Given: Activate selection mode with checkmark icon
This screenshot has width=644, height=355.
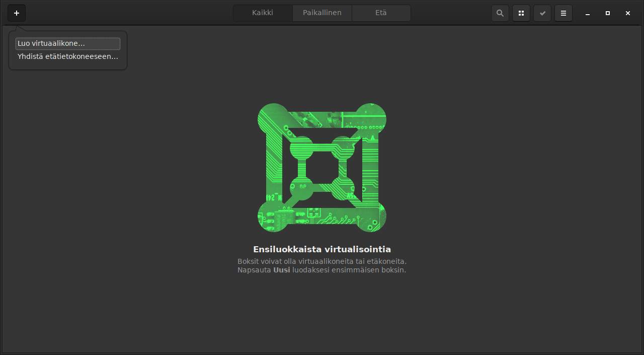Looking at the screenshot, I should (x=542, y=13).
